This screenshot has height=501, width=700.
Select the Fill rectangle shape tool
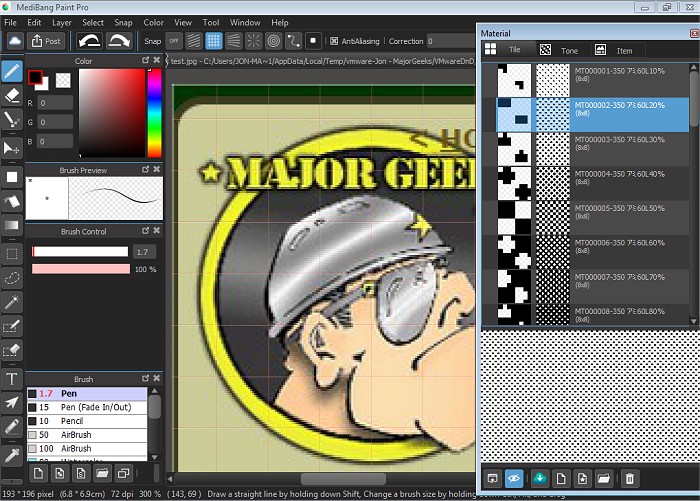coord(12,177)
